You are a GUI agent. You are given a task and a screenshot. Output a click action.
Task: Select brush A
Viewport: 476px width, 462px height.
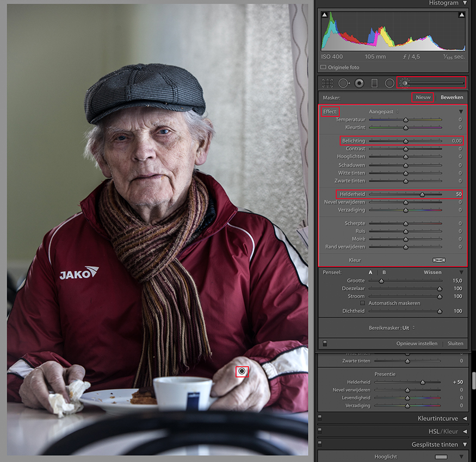370,272
